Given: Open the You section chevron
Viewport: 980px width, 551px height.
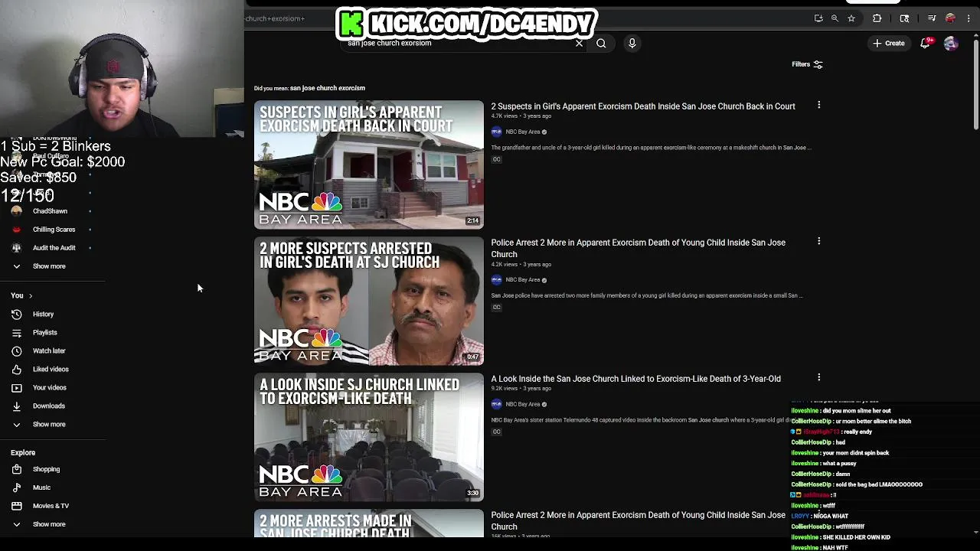Looking at the screenshot, I should [31, 295].
